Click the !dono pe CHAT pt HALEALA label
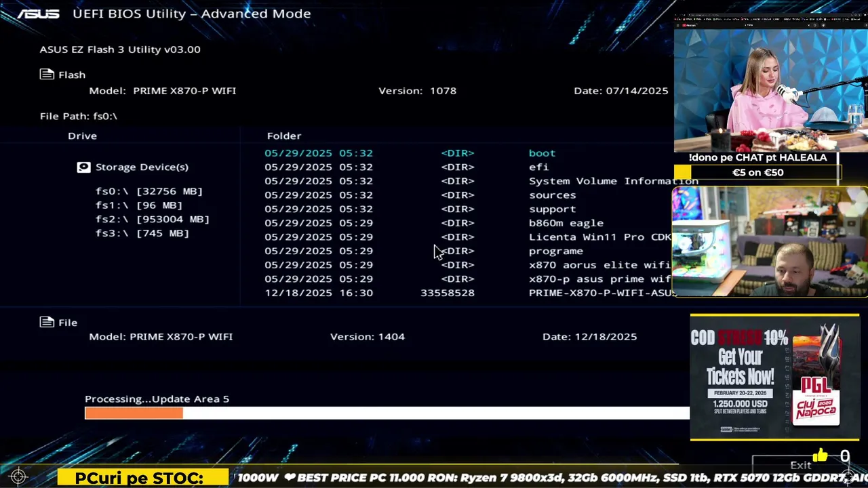868x488 pixels. [x=757, y=157]
